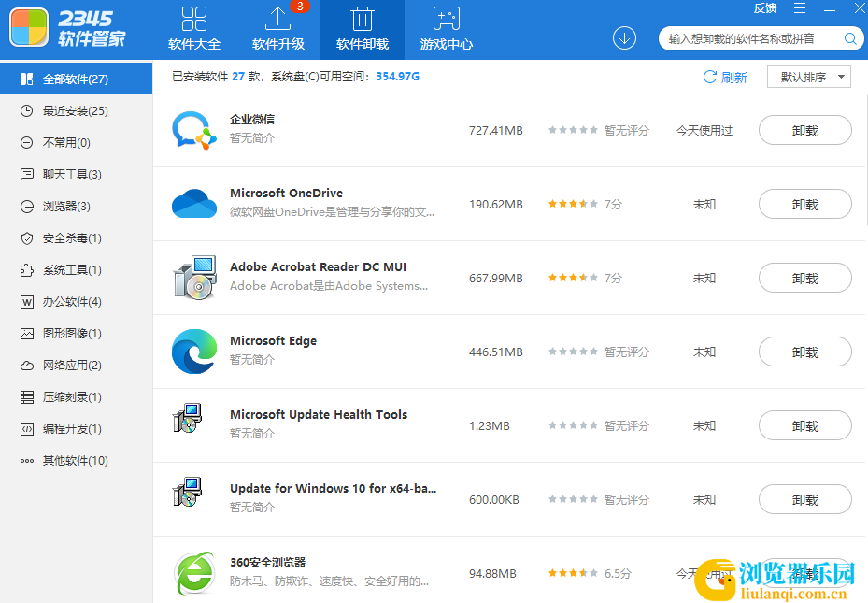Click the 刷新 refresh button
Viewport: 868px width, 603px height.
725,77
